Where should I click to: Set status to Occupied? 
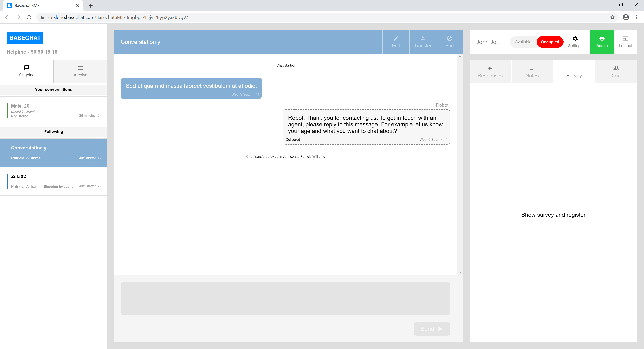(550, 42)
